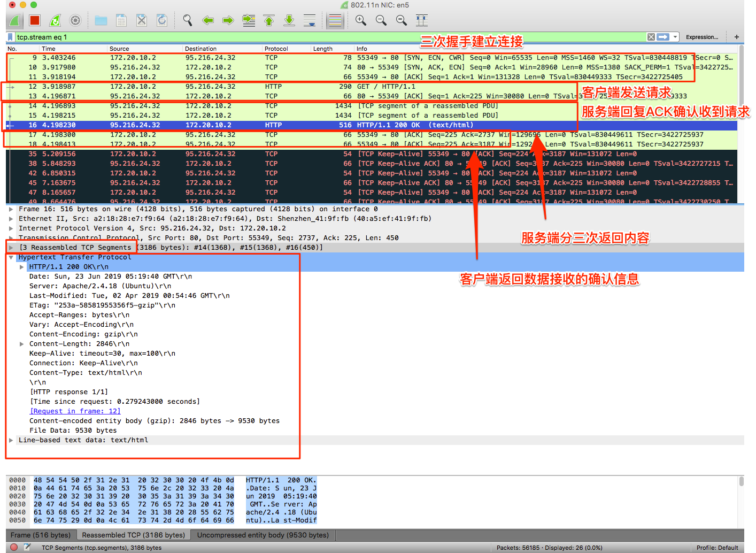
Task: Go forward in packet history
Action: click(228, 21)
